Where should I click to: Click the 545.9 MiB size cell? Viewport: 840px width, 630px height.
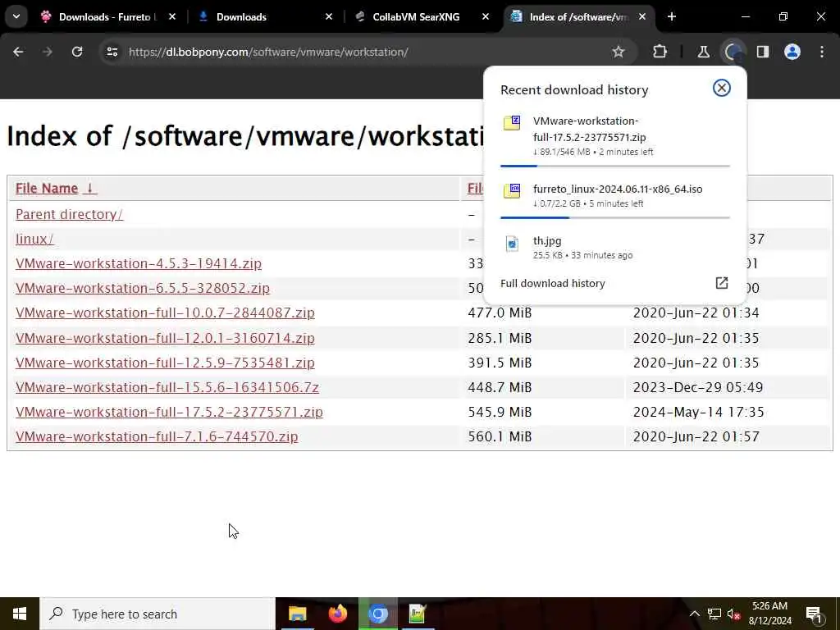(500, 412)
